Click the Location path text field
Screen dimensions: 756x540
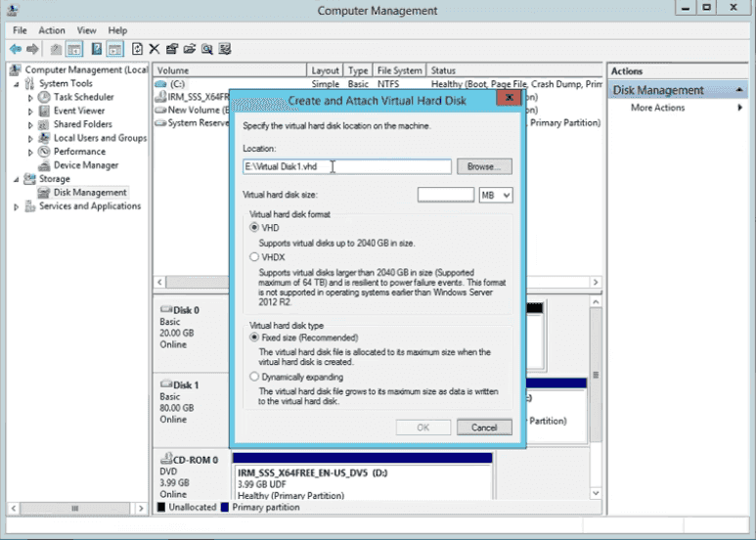click(x=346, y=167)
